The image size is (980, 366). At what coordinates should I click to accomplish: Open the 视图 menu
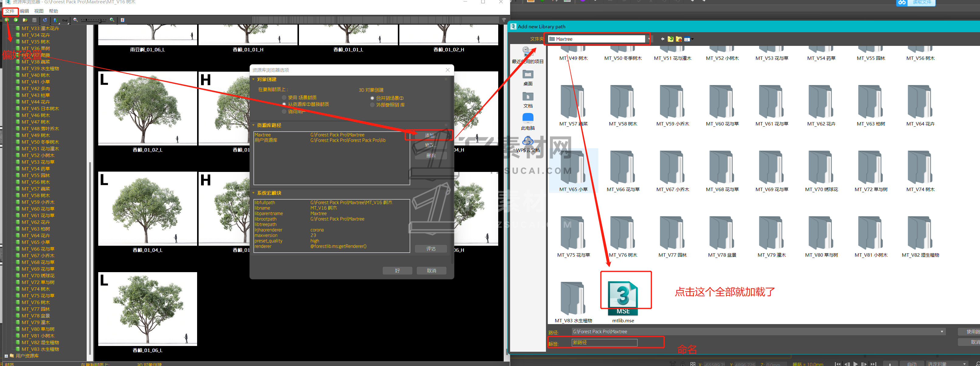38,11
